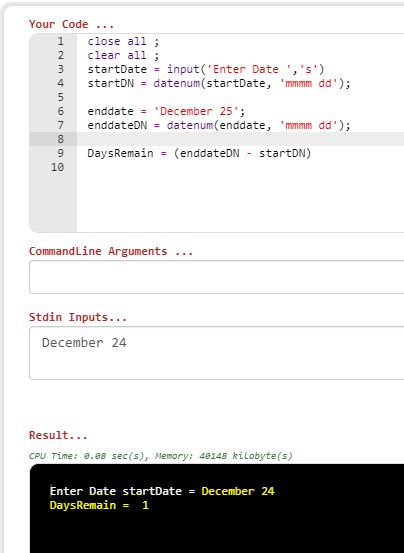The width and height of the screenshot is (404, 553).
Task: Click line number 5 in the gutter
Action: pyautogui.click(x=61, y=97)
